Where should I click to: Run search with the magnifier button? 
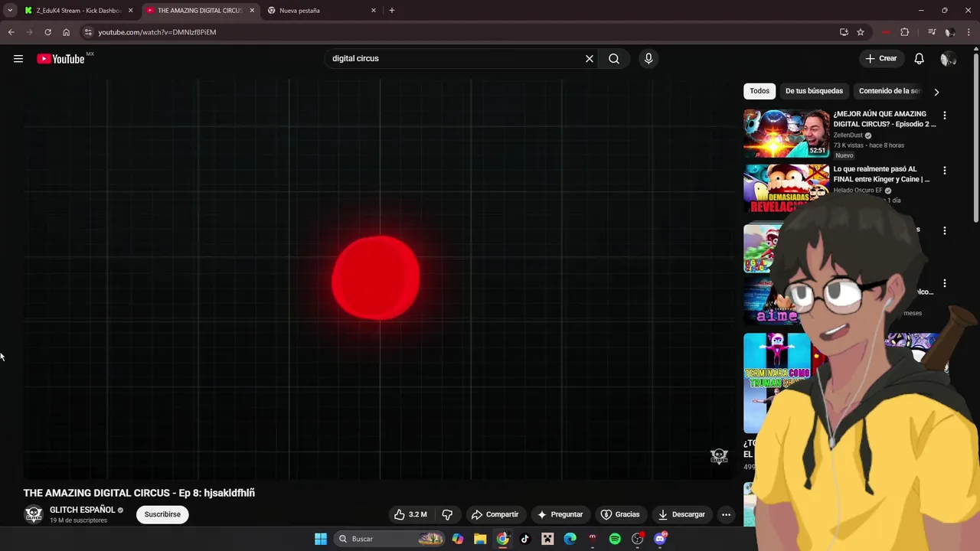click(x=614, y=59)
